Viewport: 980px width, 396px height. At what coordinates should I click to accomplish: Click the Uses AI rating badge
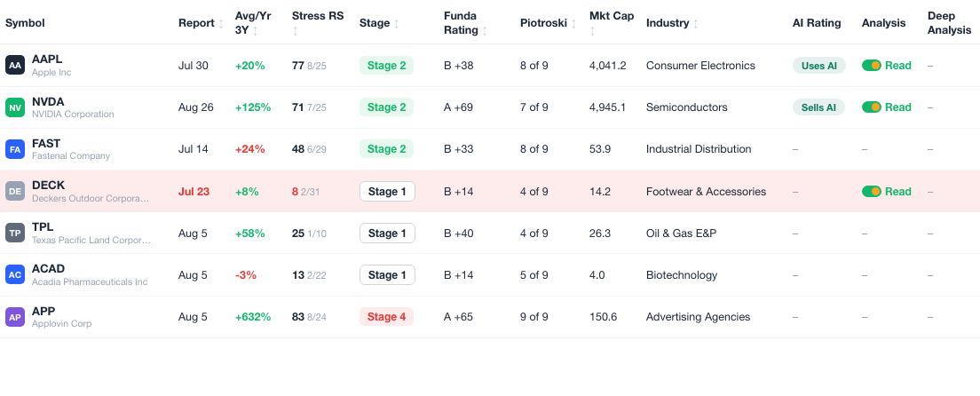pyautogui.click(x=818, y=65)
